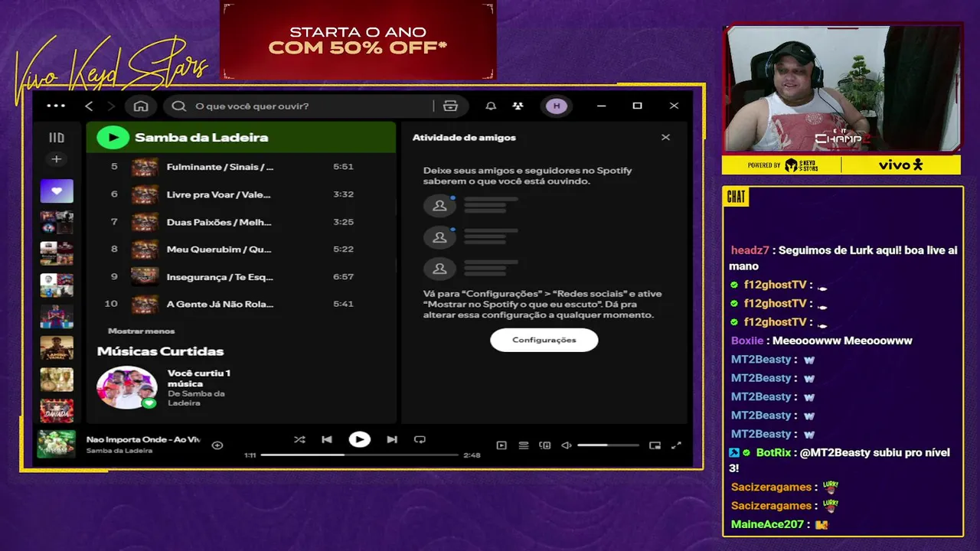Open the now playing title "Nao Importa Onde"
Viewport: 980px width, 551px height.
pyautogui.click(x=143, y=439)
